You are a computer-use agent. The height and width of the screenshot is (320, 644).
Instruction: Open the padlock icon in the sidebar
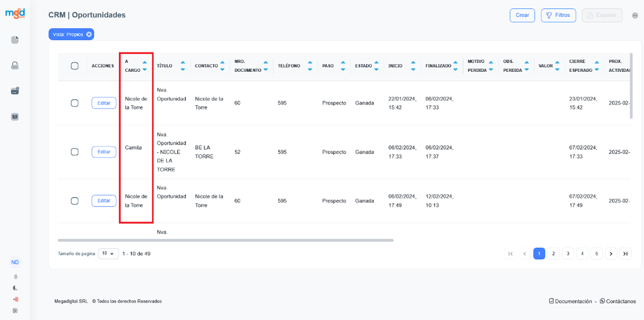pos(15,65)
